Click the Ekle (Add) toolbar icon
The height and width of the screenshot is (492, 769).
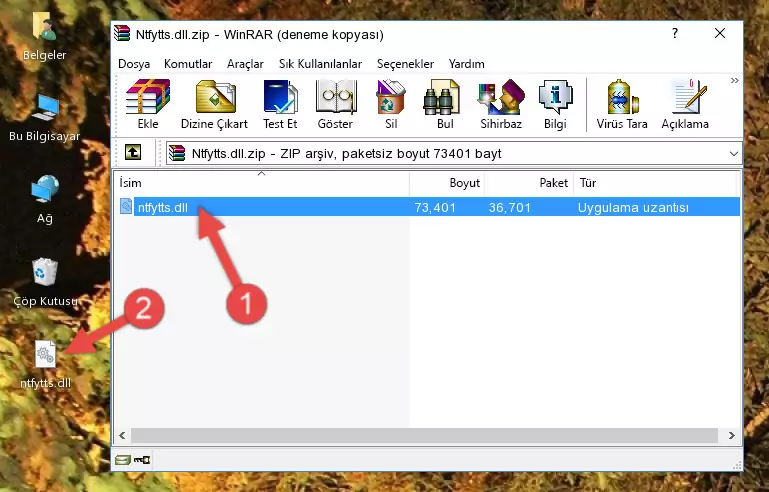[148, 104]
